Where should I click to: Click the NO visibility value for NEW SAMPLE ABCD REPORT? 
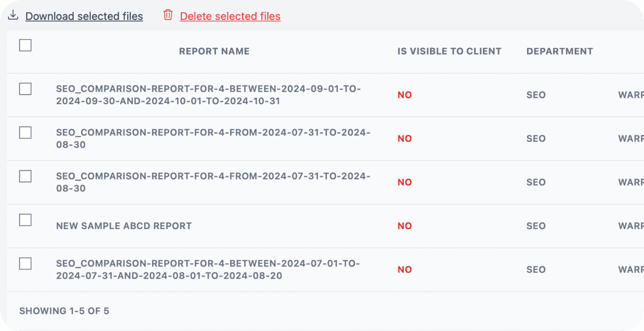(x=405, y=226)
